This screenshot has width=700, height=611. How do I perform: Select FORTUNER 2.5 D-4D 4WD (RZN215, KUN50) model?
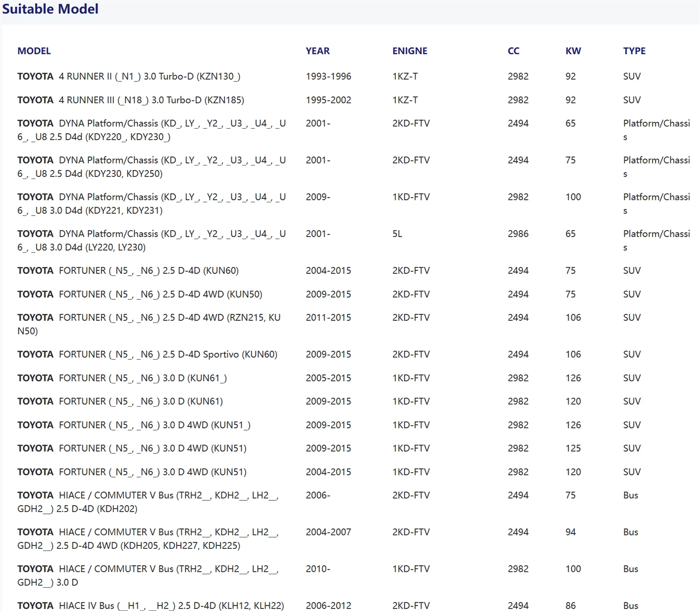(x=149, y=324)
